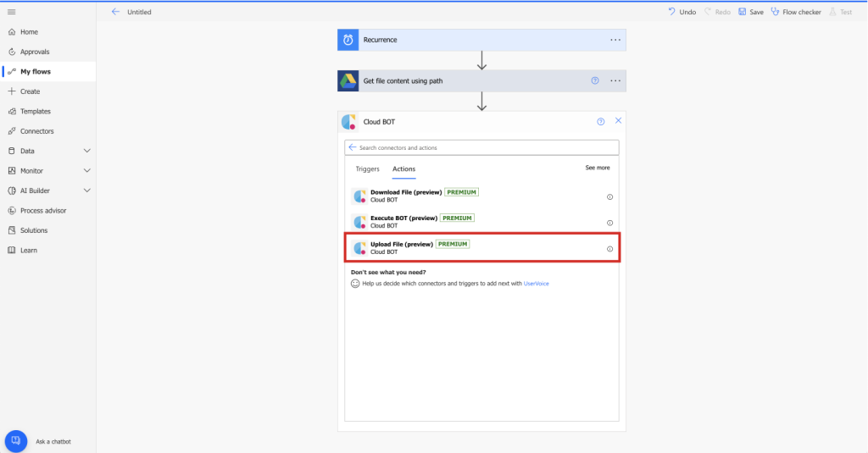868x453 pixels.
Task: Click Get file content using path title
Action: 403,80
